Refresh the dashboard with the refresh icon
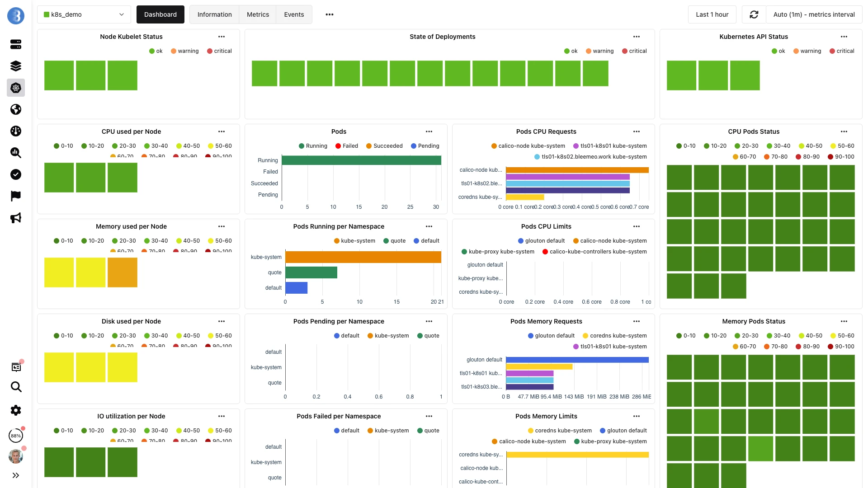868x488 pixels. tap(754, 14)
